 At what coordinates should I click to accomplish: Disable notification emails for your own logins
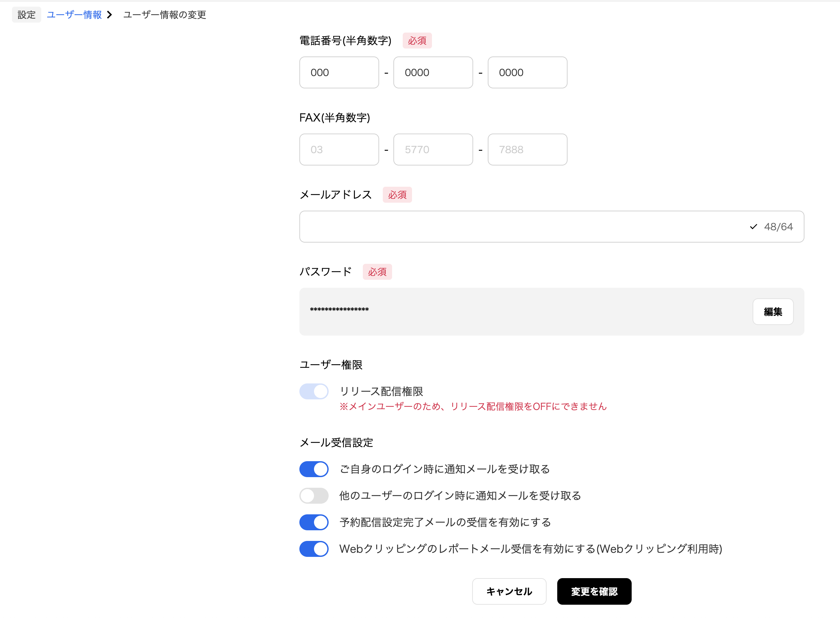coord(314,469)
